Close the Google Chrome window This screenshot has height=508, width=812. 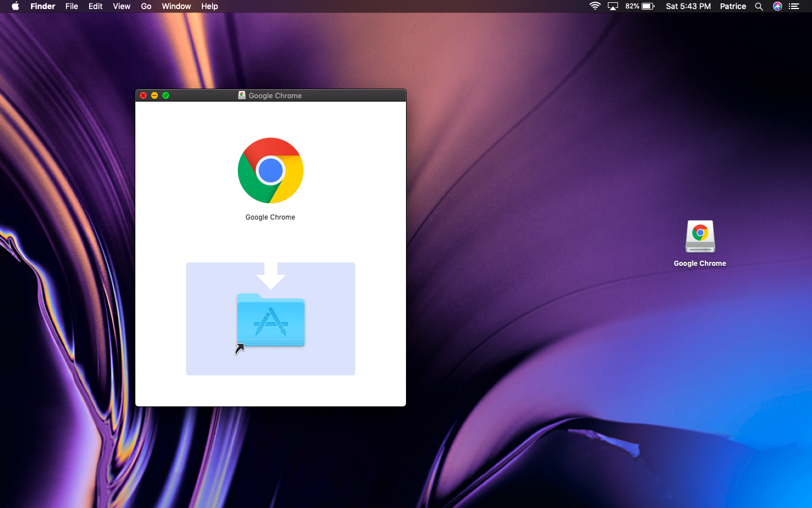143,95
